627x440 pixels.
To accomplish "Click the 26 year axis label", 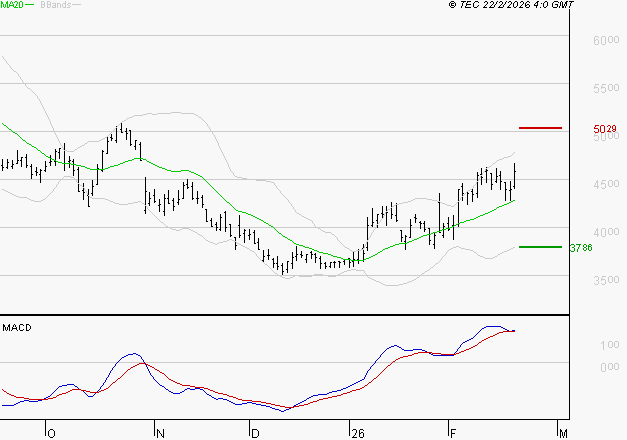I will coord(358,434).
